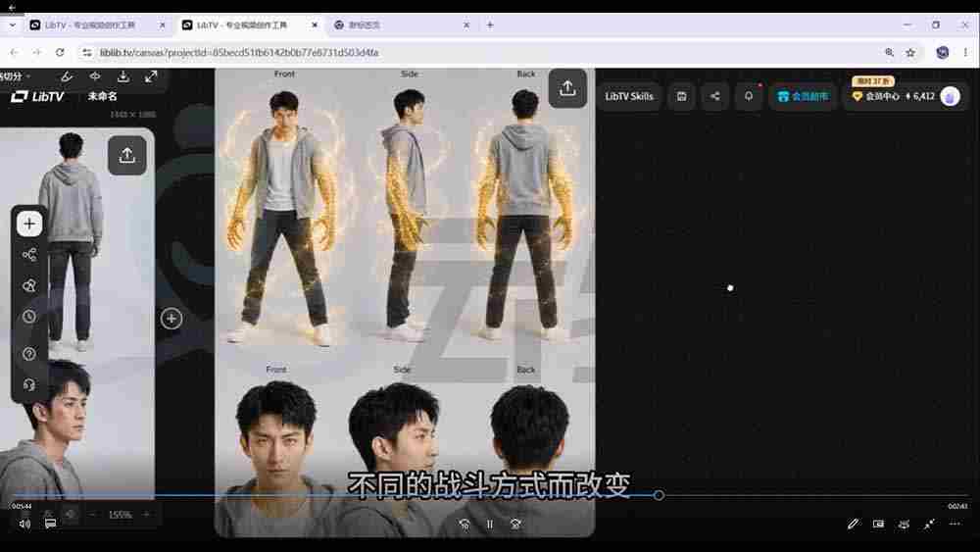Switch to the first LibTV browser tab
This screenshot has width=980, height=552.
pyautogui.click(x=97, y=25)
